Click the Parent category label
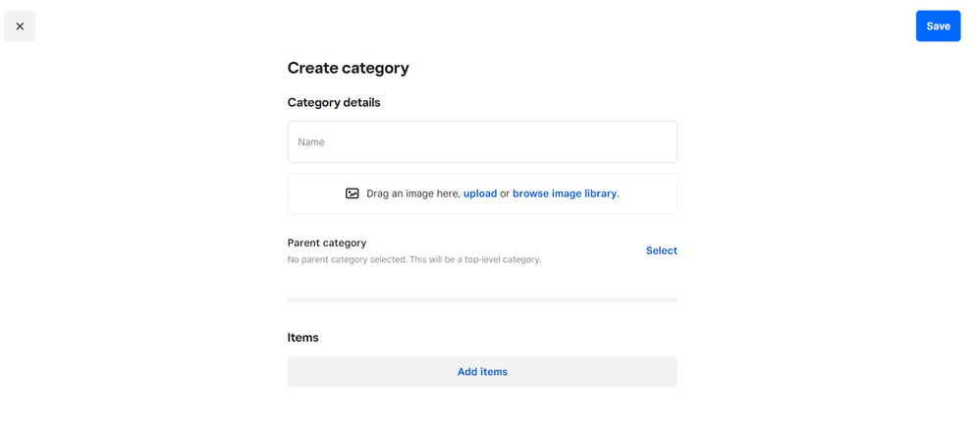This screenshot has height=433, width=980. tap(327, 244)
